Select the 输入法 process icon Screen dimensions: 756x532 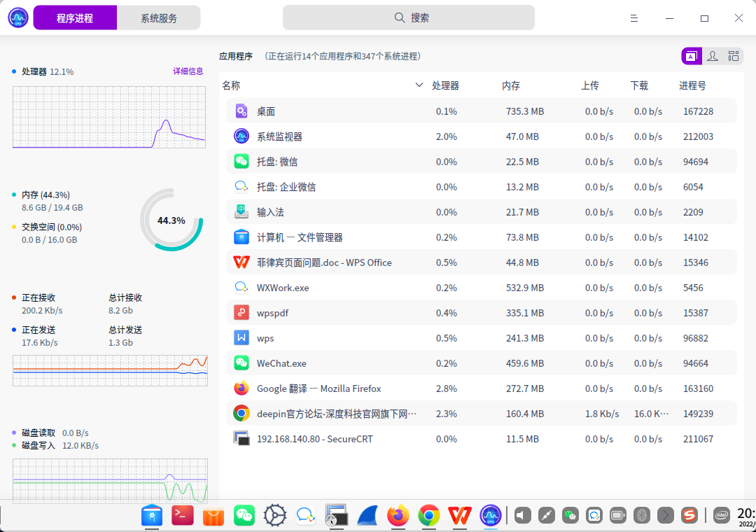[x=241, y=211]
